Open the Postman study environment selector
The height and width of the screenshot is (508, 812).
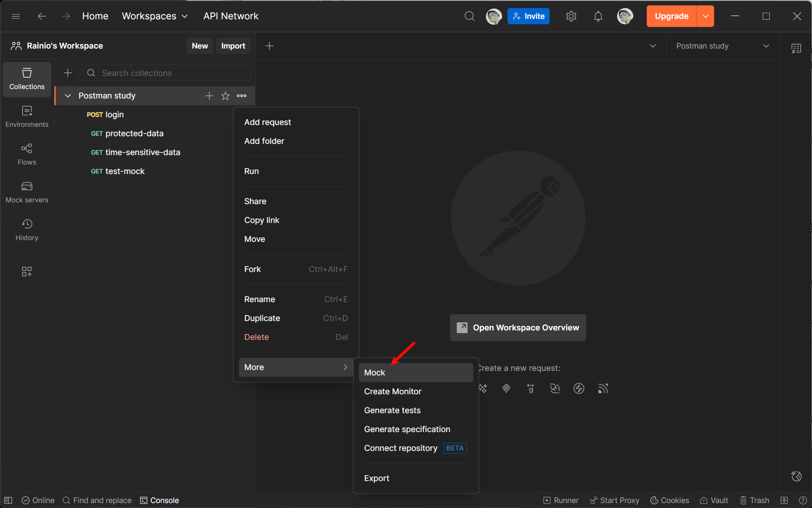723,46
